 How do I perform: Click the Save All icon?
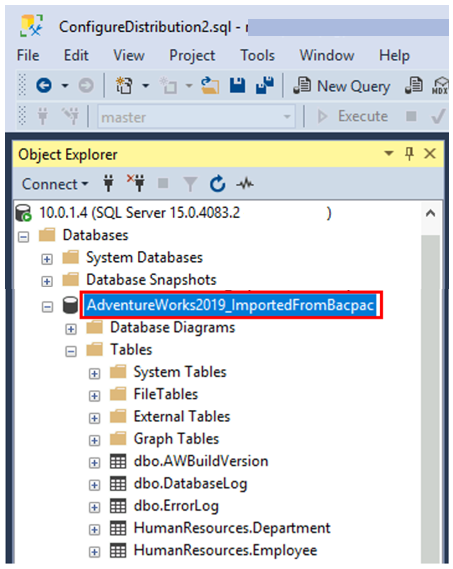[265, 86]
